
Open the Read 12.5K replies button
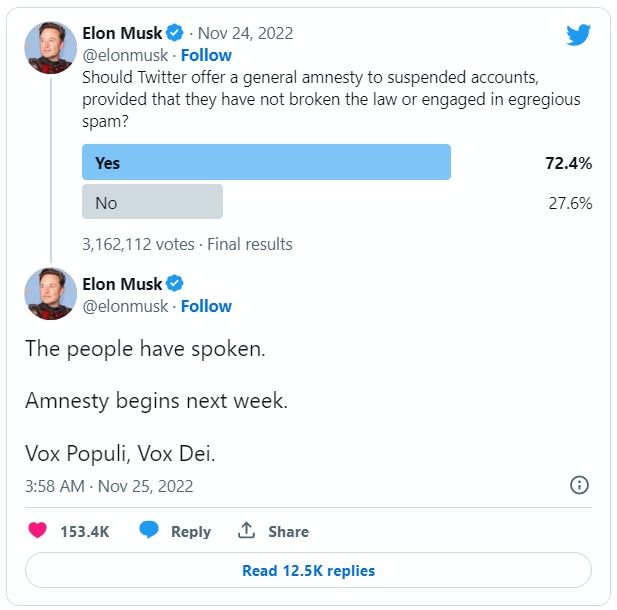308,571
